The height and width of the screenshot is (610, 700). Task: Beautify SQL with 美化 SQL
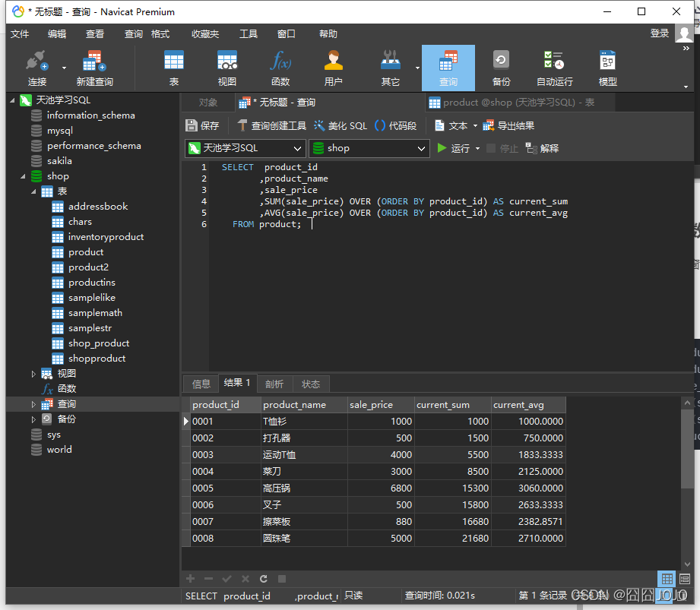pyautogui.click(x=340, y=126)
